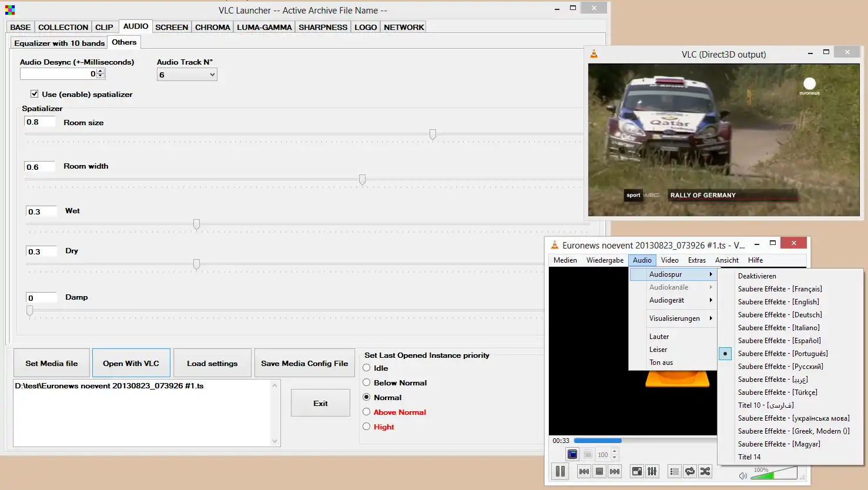Select Saubere Effekte [Deutsch] audio track
Viewport: 868px width, 490px height.
[780, 315]
